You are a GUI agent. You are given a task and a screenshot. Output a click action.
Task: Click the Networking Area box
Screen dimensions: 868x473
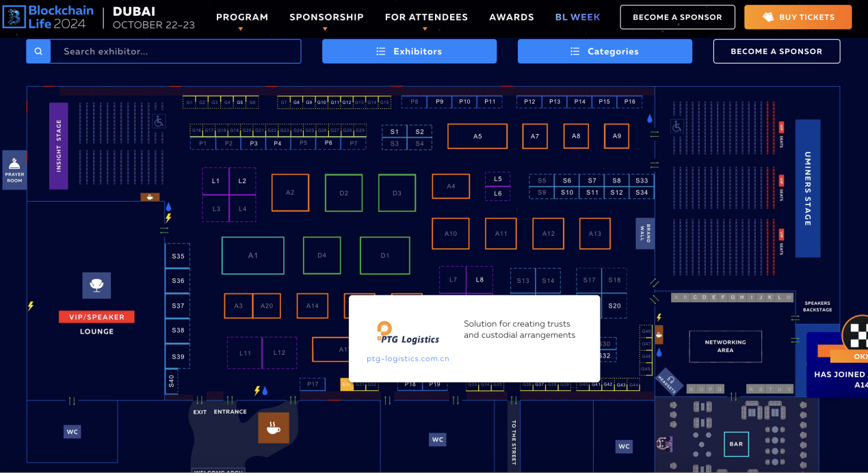tap(725, 346)
